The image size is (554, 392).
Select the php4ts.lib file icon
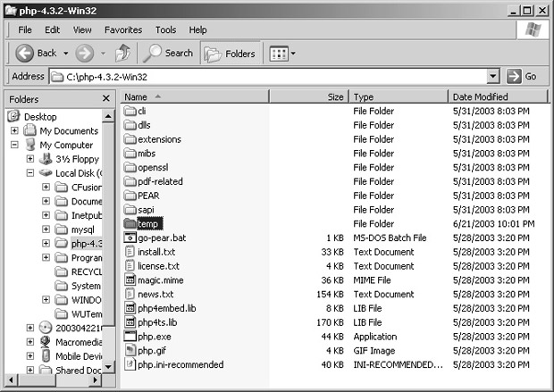[130, 322]
